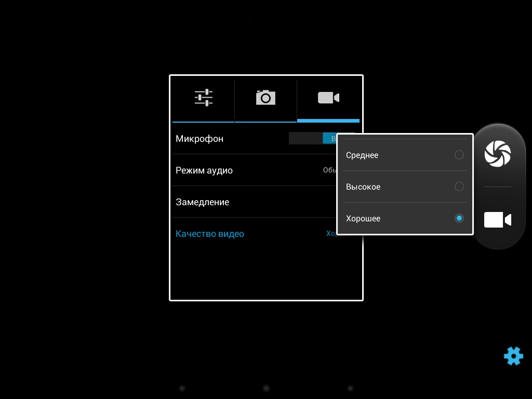Click the current value beside Режим аудио

coord(330,170)
